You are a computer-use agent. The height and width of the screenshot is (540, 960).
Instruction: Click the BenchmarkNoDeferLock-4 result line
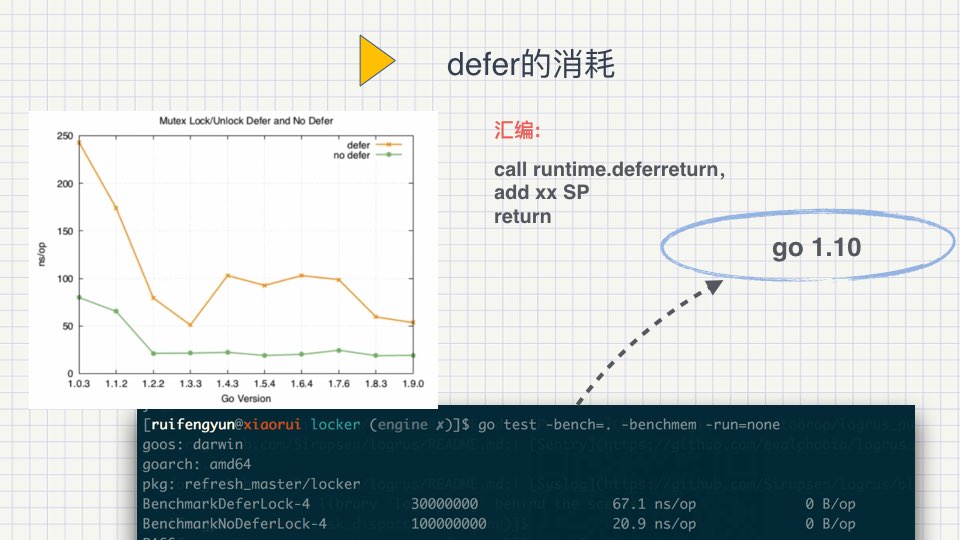[x=234, y=524]
